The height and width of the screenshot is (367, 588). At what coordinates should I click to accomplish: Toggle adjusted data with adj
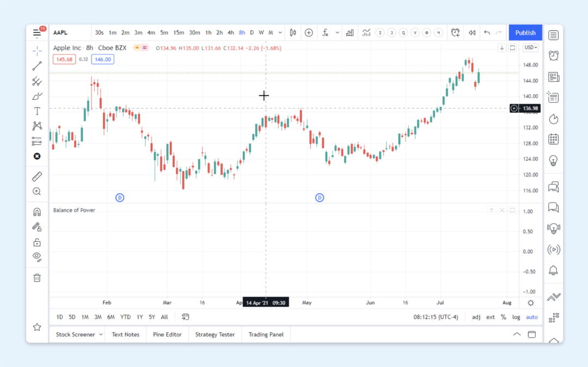tap(476, 317)
